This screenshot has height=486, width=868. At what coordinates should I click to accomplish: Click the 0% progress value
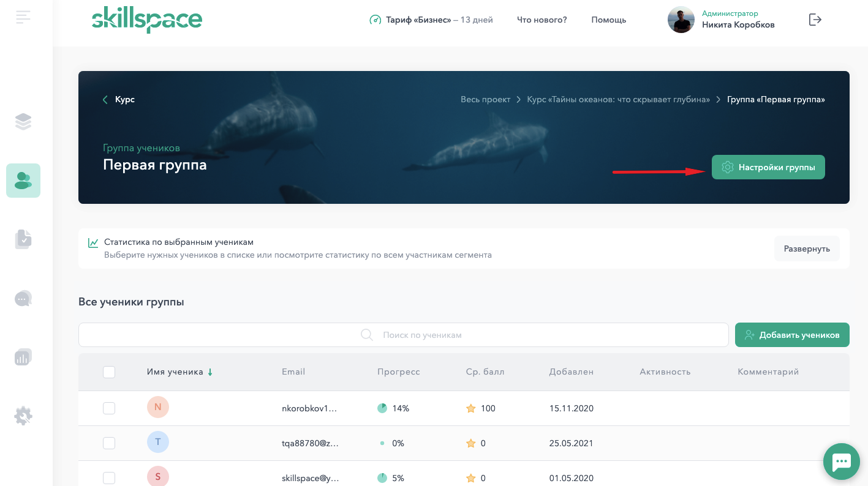(398, 443)
